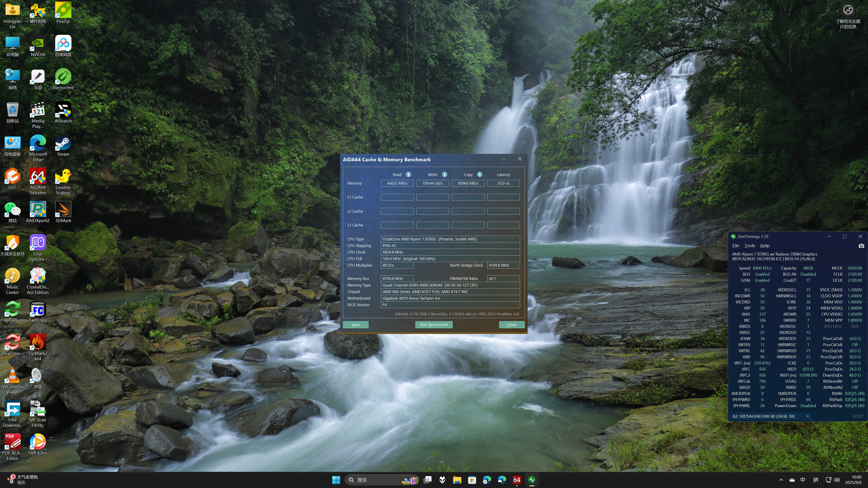Open the Help menu in ZenTimings

pyautogui.click(x=764, y=246)
